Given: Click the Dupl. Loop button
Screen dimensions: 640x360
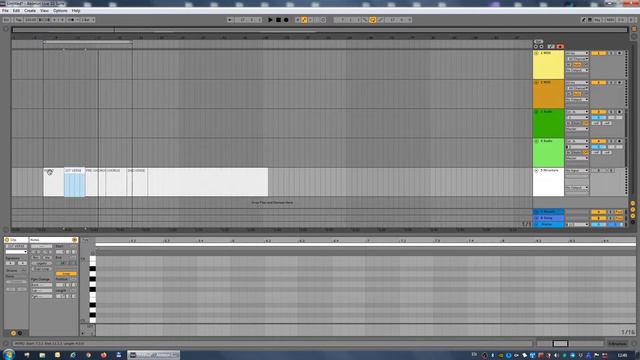Looking at the screenshot, I should [x=41, y=269].
